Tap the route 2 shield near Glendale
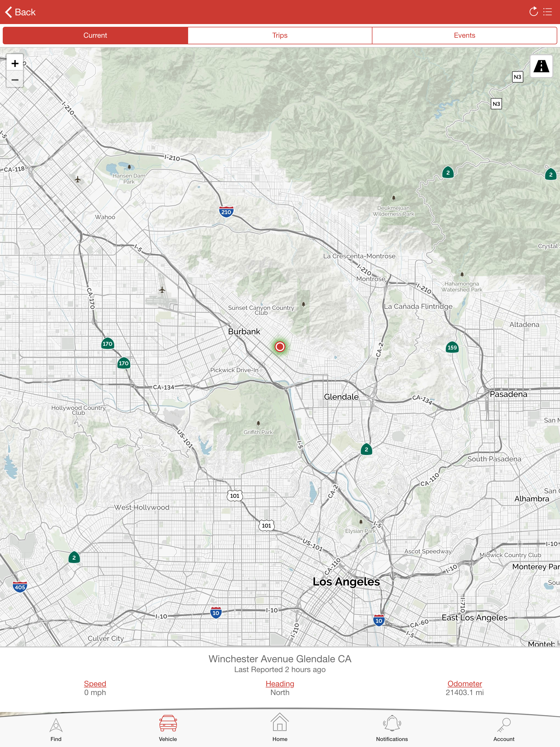The width and height of the screenshot is (560, 747). click(366, 449)
